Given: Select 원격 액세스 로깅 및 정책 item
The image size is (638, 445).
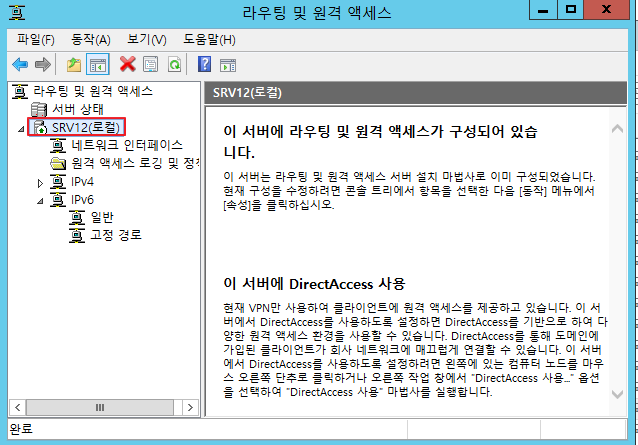Looking at the screenshot, I should tap(135, 164).
